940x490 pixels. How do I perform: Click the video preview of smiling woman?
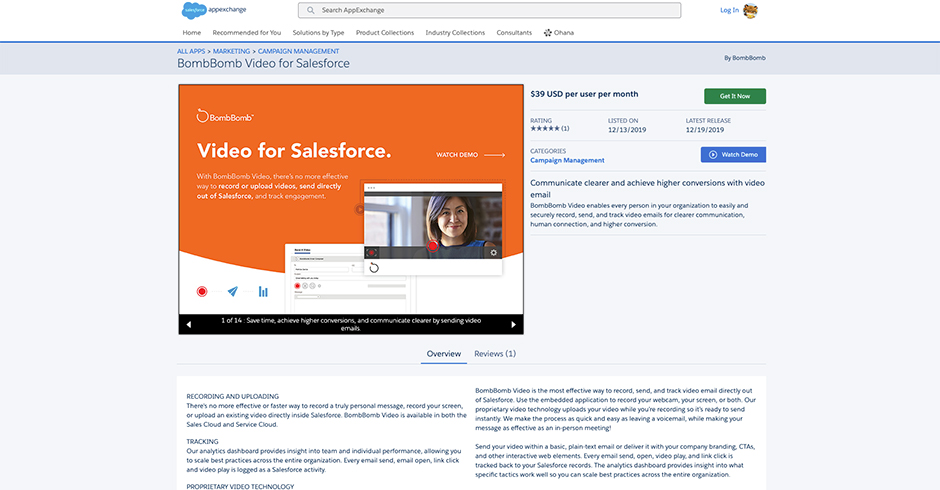click(x=433, y=225)
